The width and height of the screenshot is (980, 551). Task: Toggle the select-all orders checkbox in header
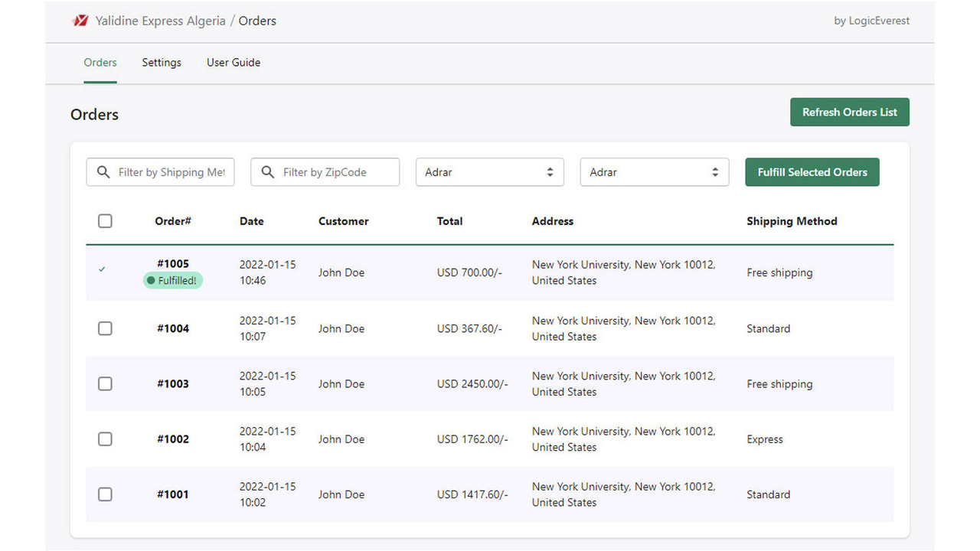click(105, 221)
